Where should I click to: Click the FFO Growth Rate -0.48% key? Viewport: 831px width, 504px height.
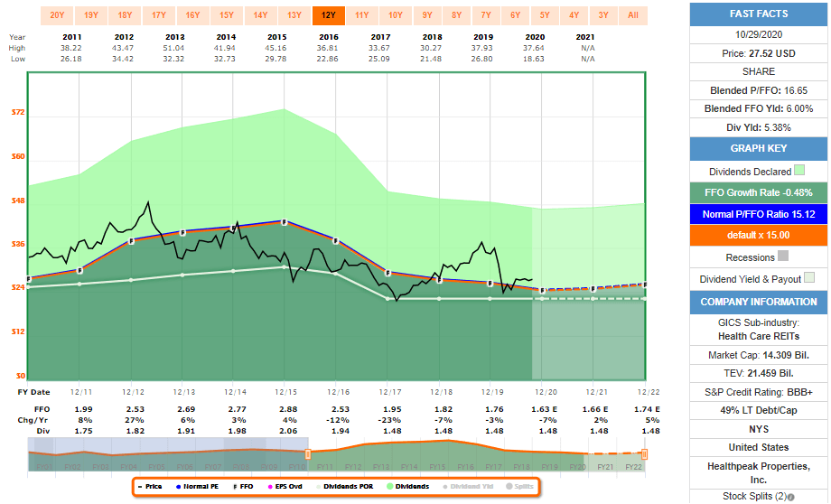[x=759, y=193]
